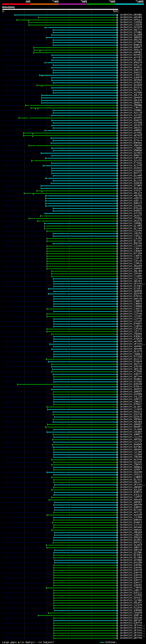Click the UniRef100_O78327 label
Screen dimensions: 146x644
point(131,191)
